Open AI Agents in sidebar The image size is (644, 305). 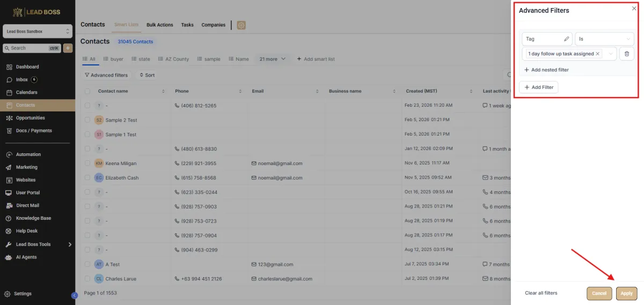pos(27,257)
